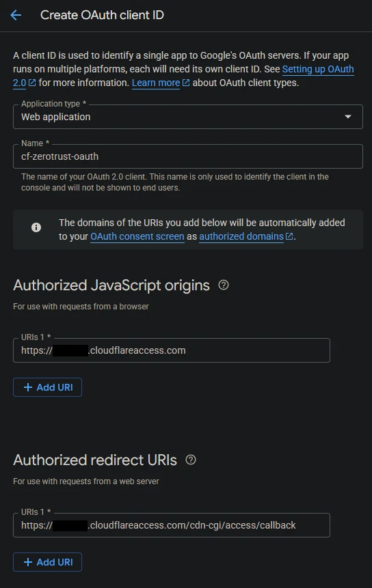Image resolution: width=372 pixels, height=588 pixels.
Task: Open the OAuth consent screen link
Action: coord(137,236)
